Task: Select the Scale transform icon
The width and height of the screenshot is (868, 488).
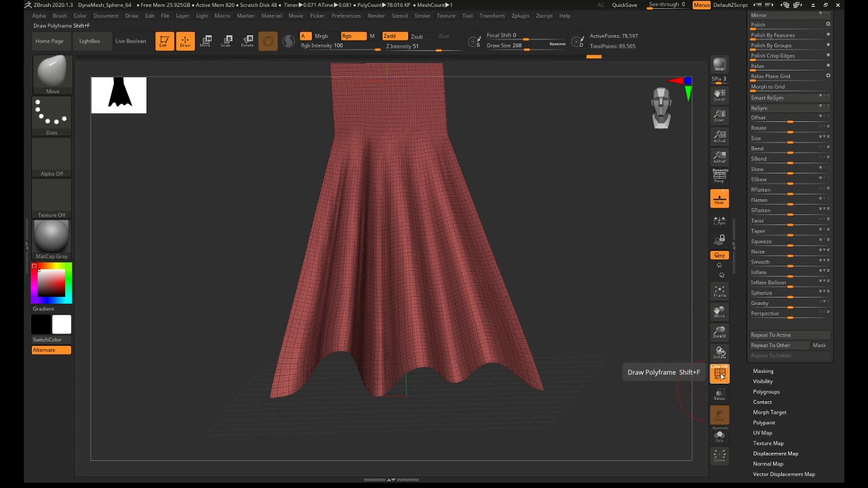Action: (227, 41)
